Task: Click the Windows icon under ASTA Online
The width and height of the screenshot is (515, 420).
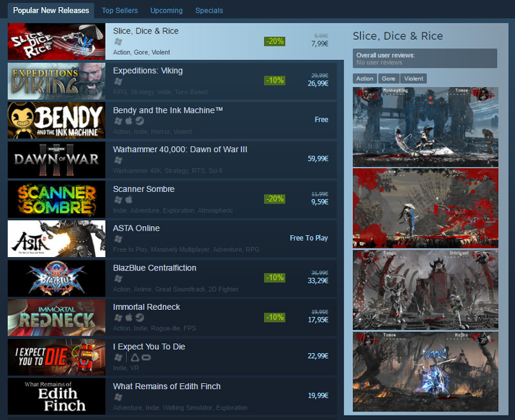Action: (x=118, y=239)
